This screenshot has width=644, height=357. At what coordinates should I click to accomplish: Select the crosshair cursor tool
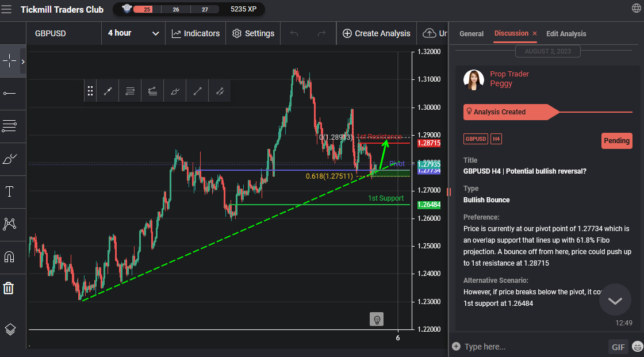pyautogui.click(x=9, y=61)
